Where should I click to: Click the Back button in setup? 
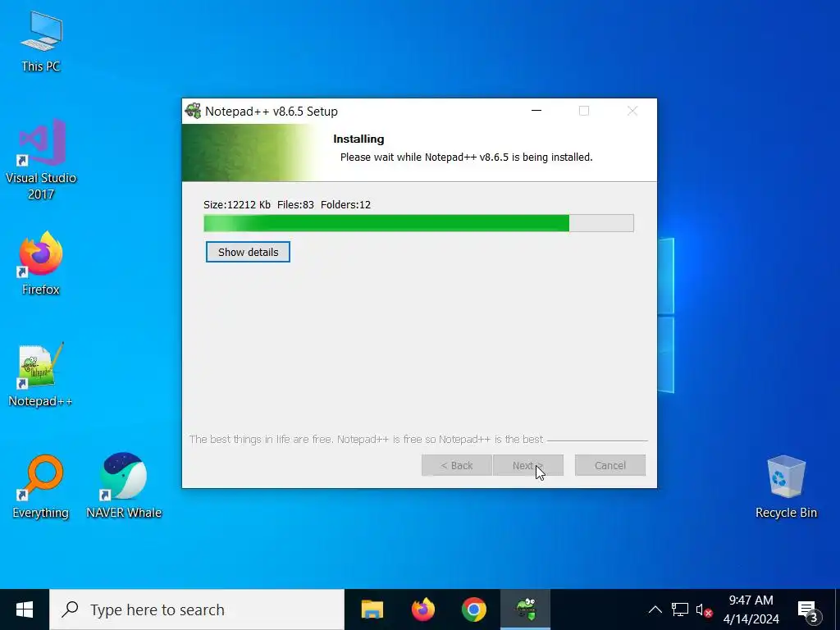pyautogui.click(x=456, y=466)
